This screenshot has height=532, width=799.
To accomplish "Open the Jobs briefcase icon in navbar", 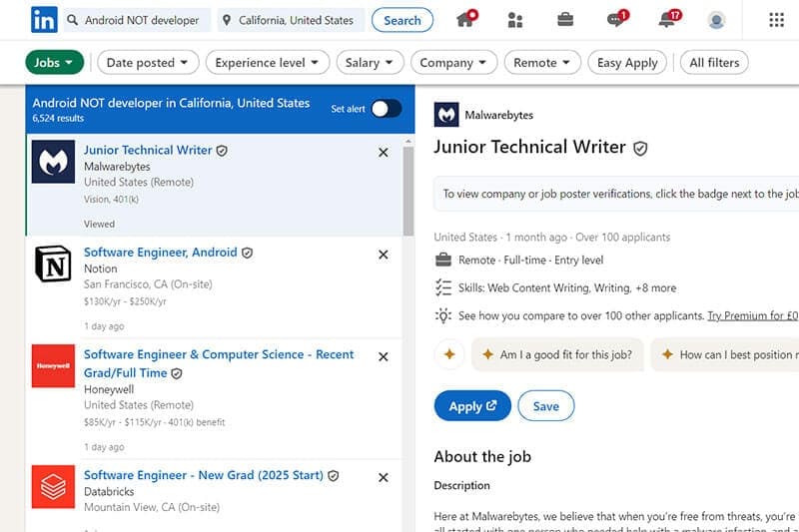I will [x=565, y=20].
